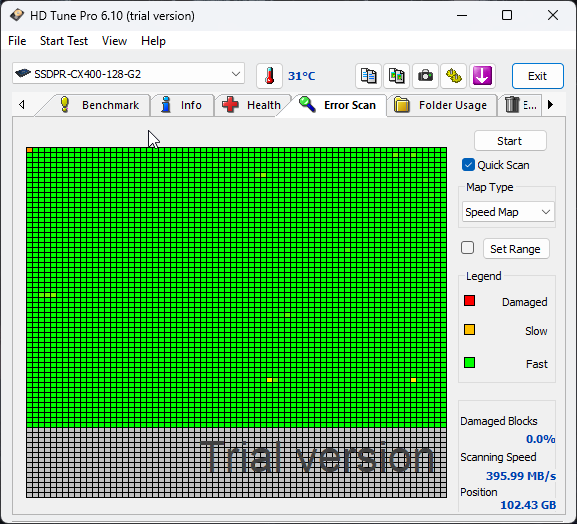Screen dimensions: 577x524
Task: Click the orange block in the scan map corner
Action: pos(29,150)
